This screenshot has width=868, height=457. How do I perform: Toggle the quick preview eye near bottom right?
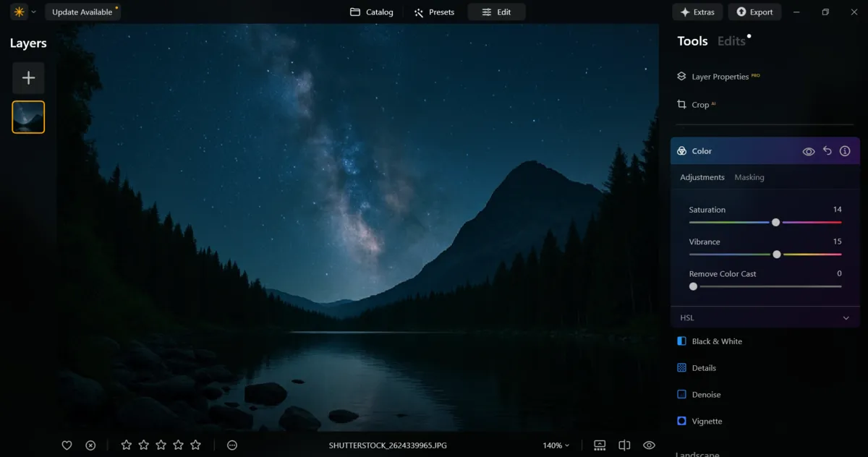point(649,445)
